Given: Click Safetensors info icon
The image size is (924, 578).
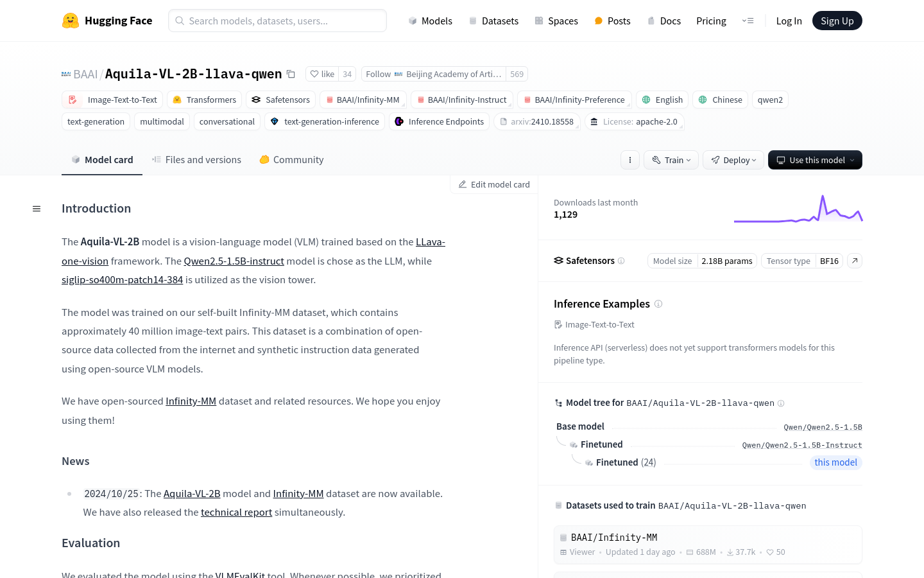Looking at the screenshot, I should (x=621, y=261).
